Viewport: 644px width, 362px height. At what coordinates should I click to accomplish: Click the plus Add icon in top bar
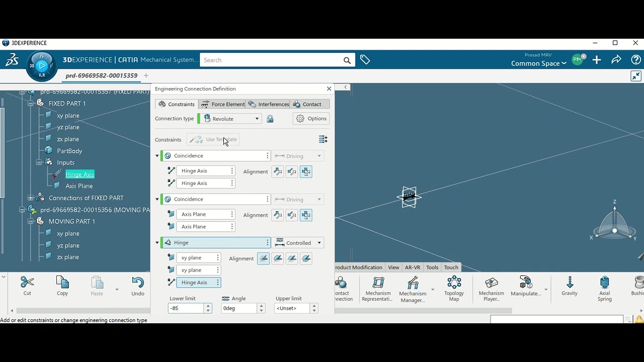pos(597,60)
